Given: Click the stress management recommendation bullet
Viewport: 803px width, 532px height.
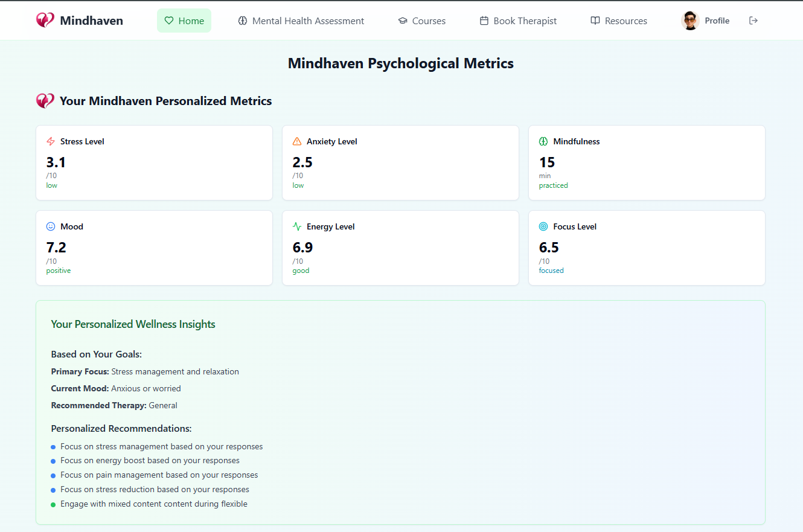Looking at the screenshot, I should point(53,446).
